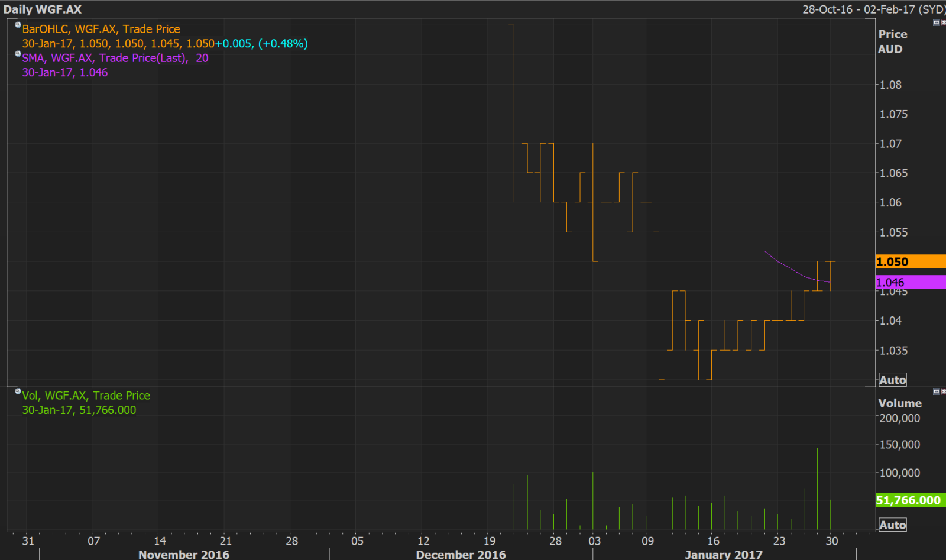The width and height of the screenshot is (946, 560).
Task: Click the December 2016 month label
Action: [x=461, y=555]
